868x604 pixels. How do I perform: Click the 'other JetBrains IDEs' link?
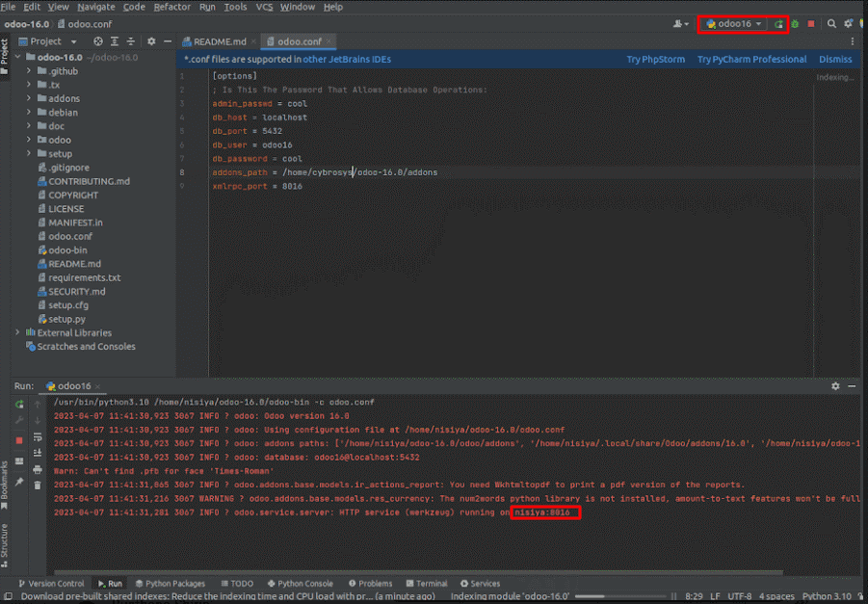347,59
